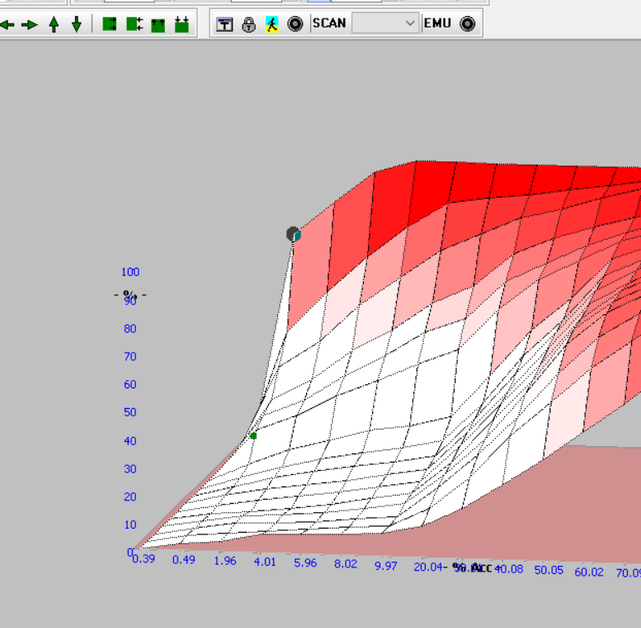Image resolution: width=641 pixels, height=628 pixels.
Task: Click the green down arrow icon
Action: pyautogui.click(x=76, y=24)
